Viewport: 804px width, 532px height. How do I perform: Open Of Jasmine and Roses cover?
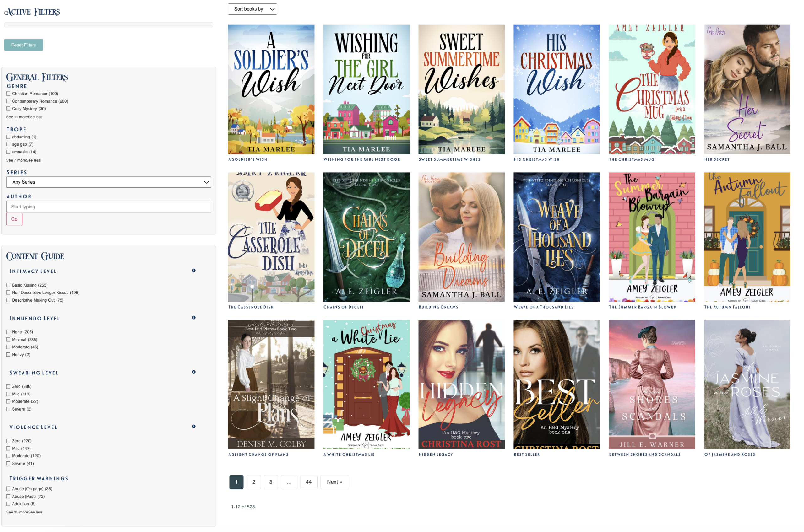pyautogui.click(x=747, y=384)
